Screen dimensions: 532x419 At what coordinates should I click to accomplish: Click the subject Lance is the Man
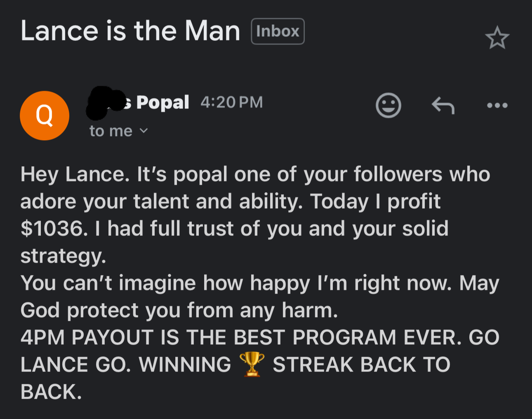click(x=130, y=31)
